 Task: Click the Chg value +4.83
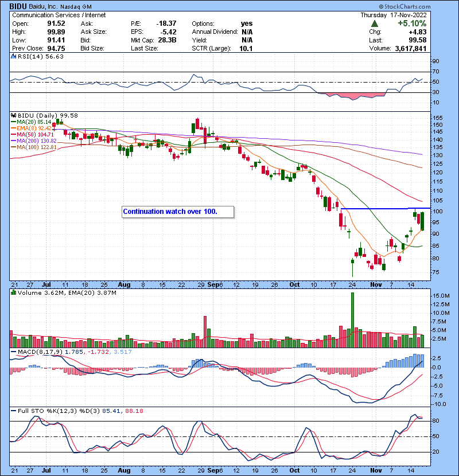(418, 32)
